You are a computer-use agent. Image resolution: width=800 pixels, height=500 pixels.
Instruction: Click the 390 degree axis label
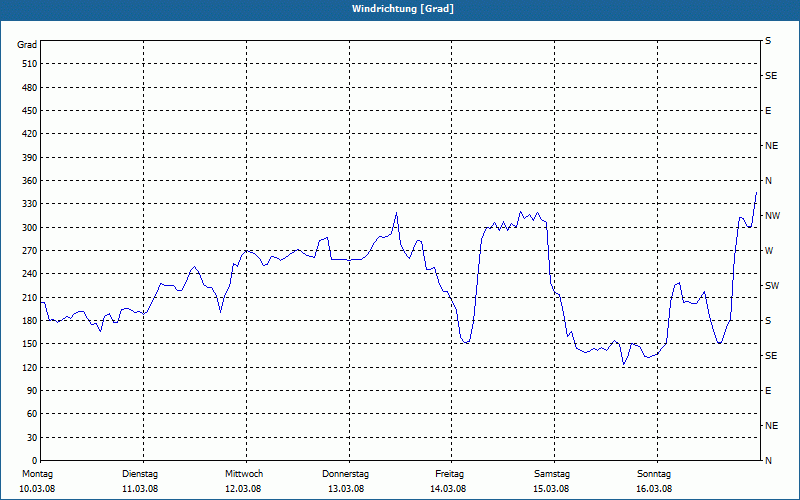tap(29, 158)
